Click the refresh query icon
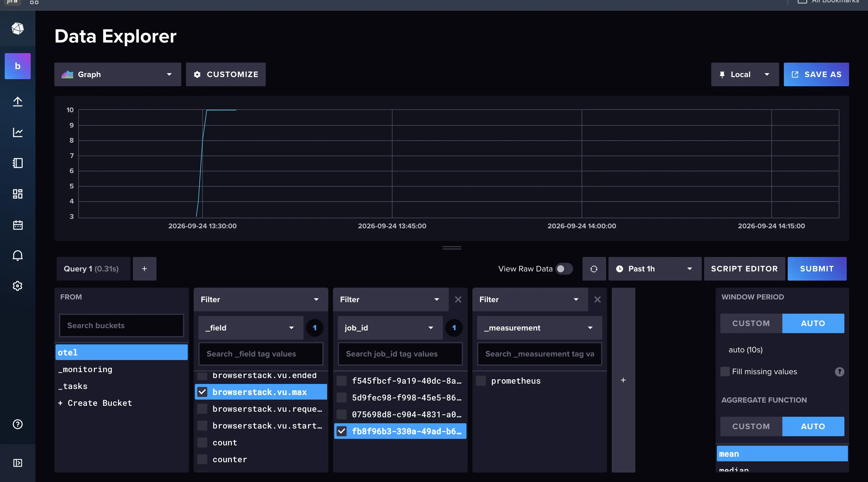868x482 pixels. tap(594, 269)
